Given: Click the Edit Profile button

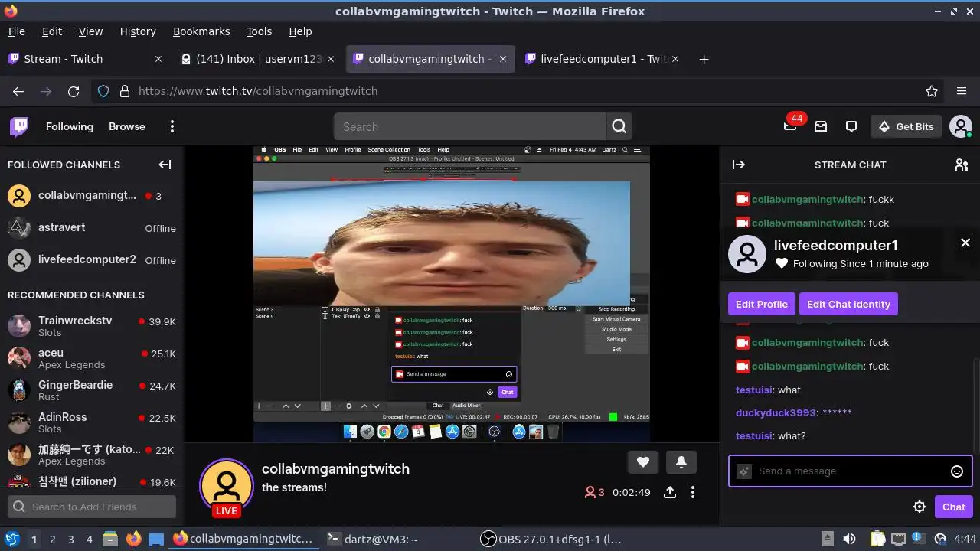Looking at the screenshot, I should coord(762,304).
